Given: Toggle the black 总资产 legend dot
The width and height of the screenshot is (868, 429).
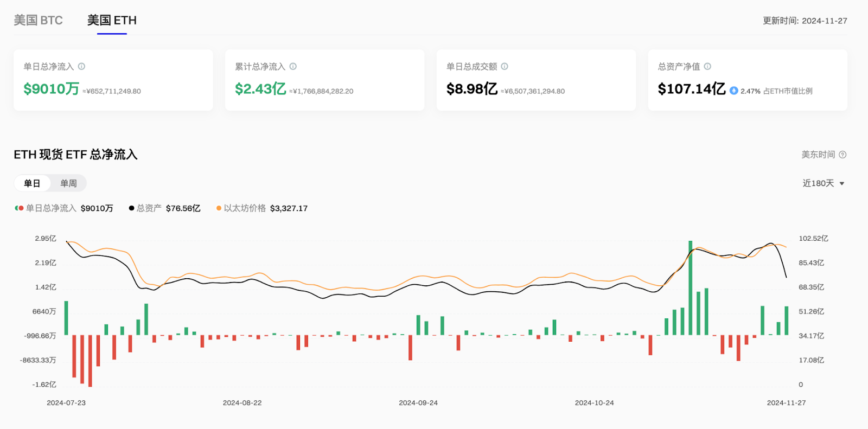Looking at the screenshot, I should pos(131,208).
